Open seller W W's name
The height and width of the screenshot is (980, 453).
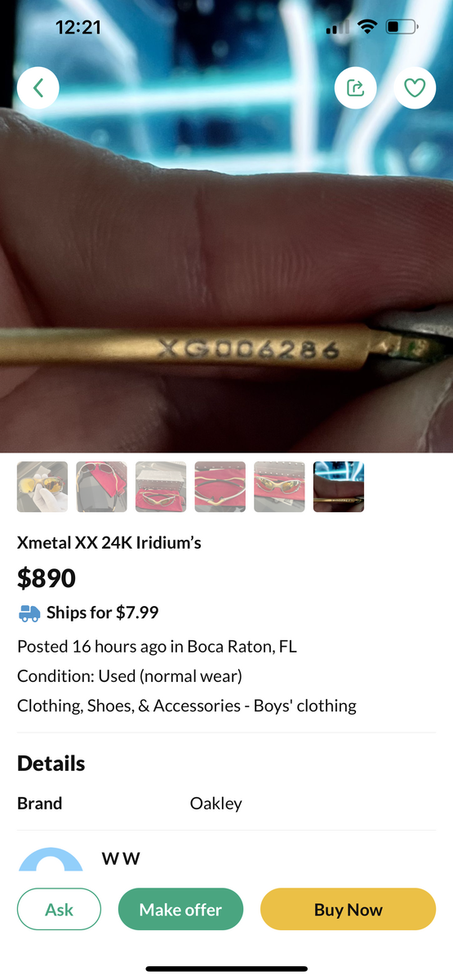tap(121, 858)
